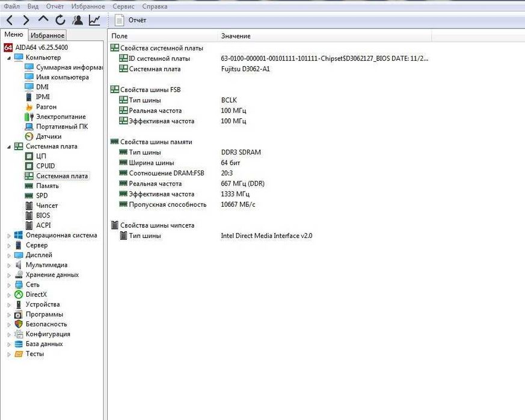The width and height of the screenshot is (525, 420).
Task: Click the DDR3 SDRAM value
Action: tap(241, 152)
